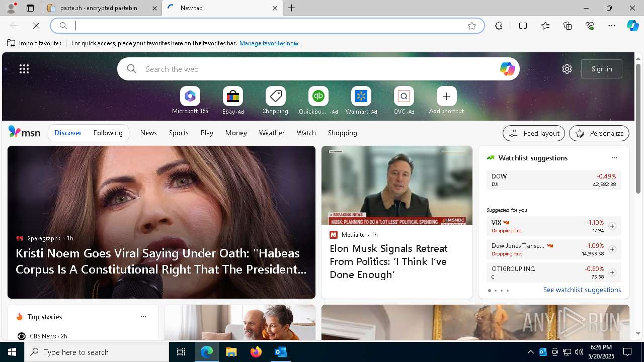644x362 pixels.
Task: Open the DOW stock row
Action: pos(553,180)
